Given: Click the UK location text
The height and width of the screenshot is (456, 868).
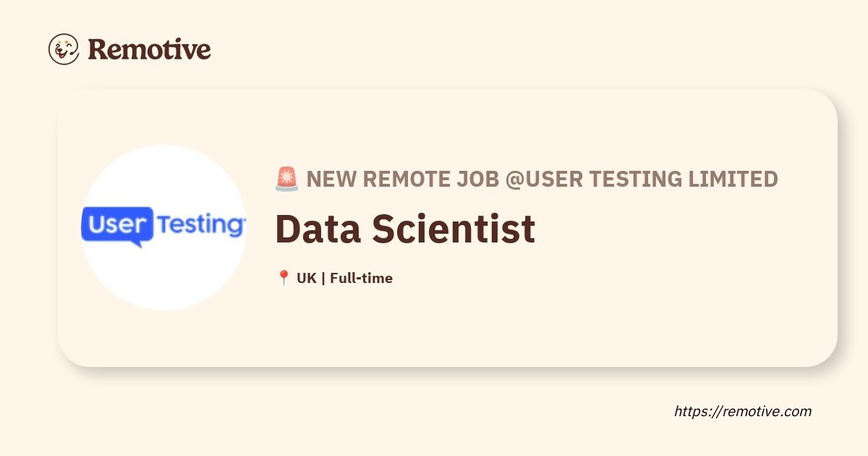Looking at the screenshot, I should tap(306, 278).
